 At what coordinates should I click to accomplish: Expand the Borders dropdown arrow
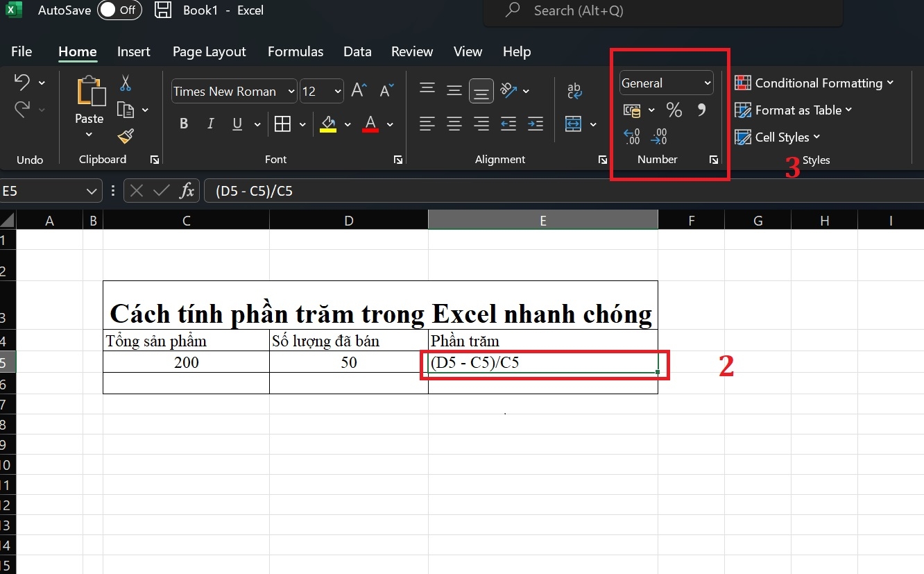(302, 124)
